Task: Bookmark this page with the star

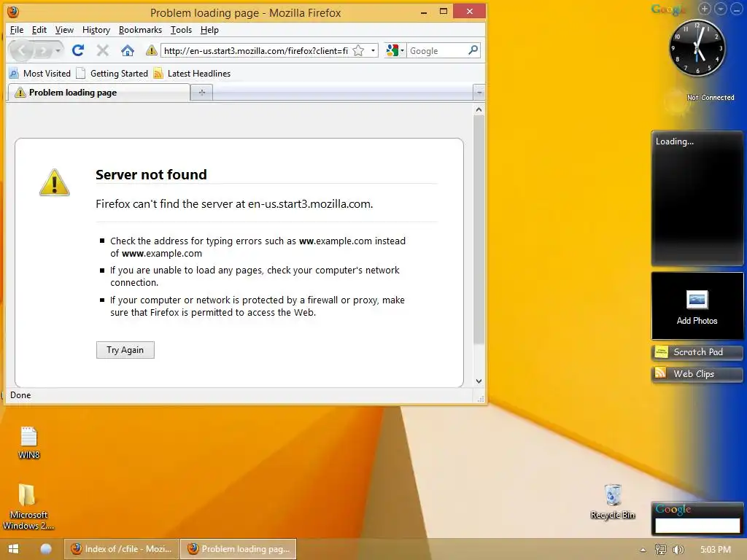Action: pos(358,50)
